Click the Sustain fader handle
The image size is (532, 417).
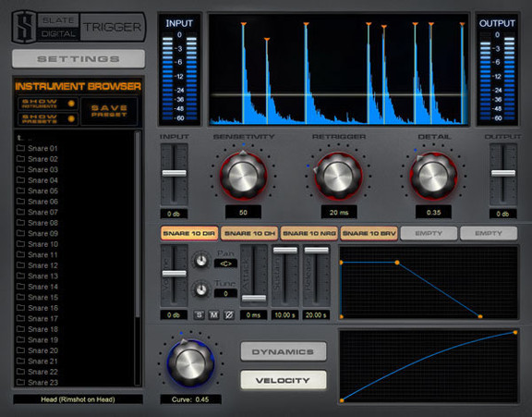click(x=285, y=251)
